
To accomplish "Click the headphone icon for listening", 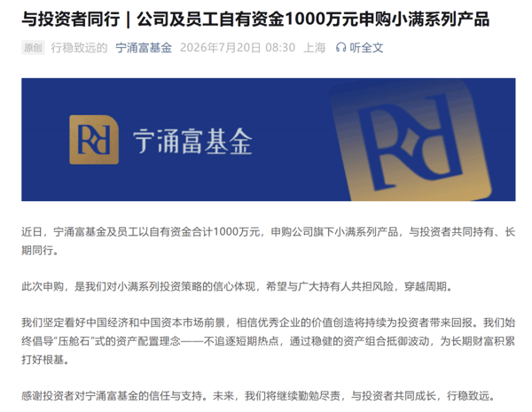I will 340,48.
